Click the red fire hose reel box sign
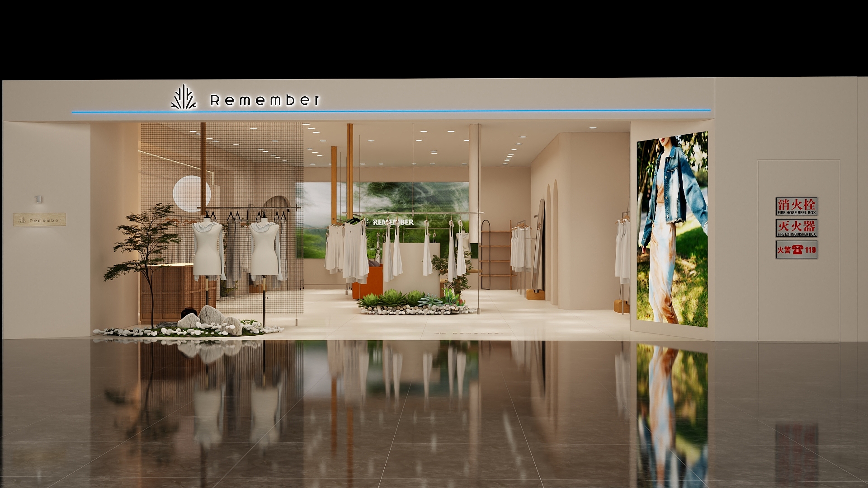868x488 pixels. [796, 206]
